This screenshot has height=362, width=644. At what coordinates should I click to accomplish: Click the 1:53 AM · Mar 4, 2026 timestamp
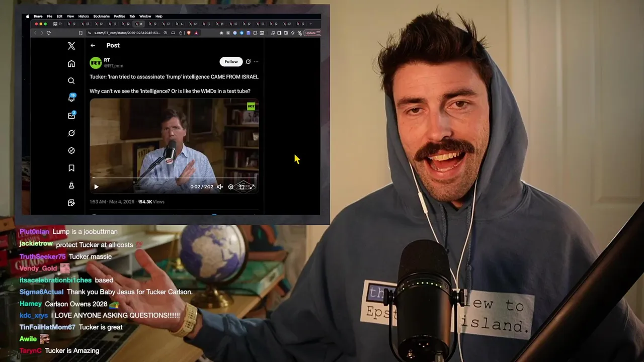pos(113,202)
